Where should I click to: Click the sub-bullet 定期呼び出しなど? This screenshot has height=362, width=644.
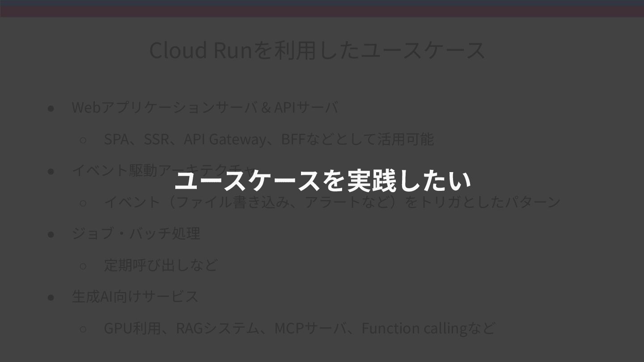[x=161, y=265]
